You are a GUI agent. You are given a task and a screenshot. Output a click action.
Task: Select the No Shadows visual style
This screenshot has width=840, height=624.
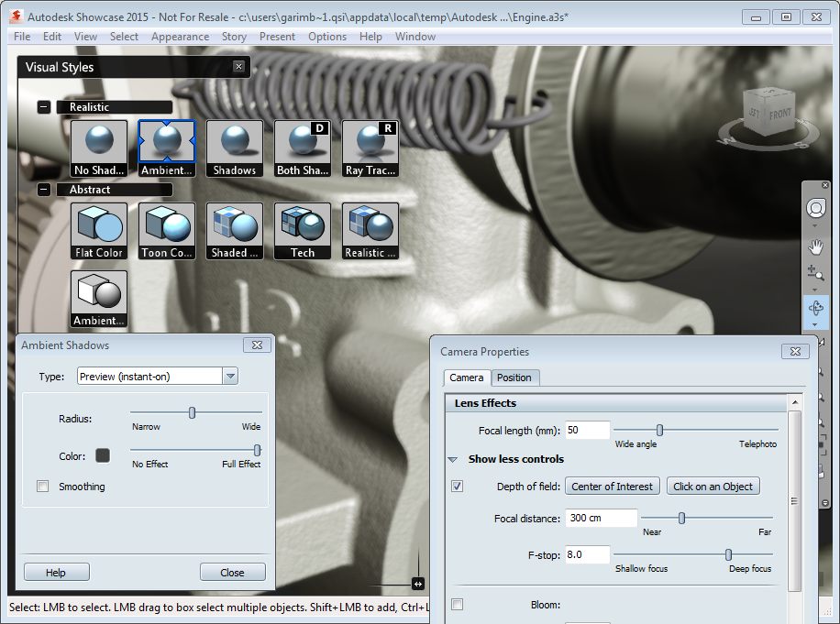pos(99,148)
